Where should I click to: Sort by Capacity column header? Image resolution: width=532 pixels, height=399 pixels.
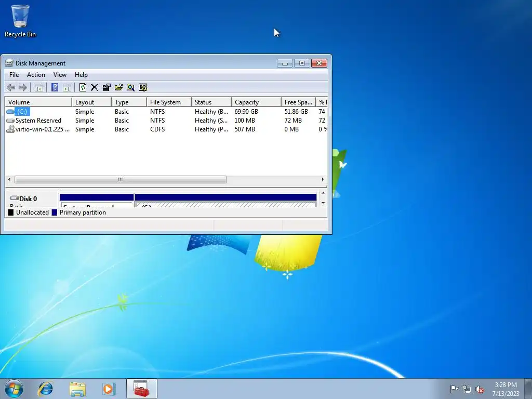point(256,102)
